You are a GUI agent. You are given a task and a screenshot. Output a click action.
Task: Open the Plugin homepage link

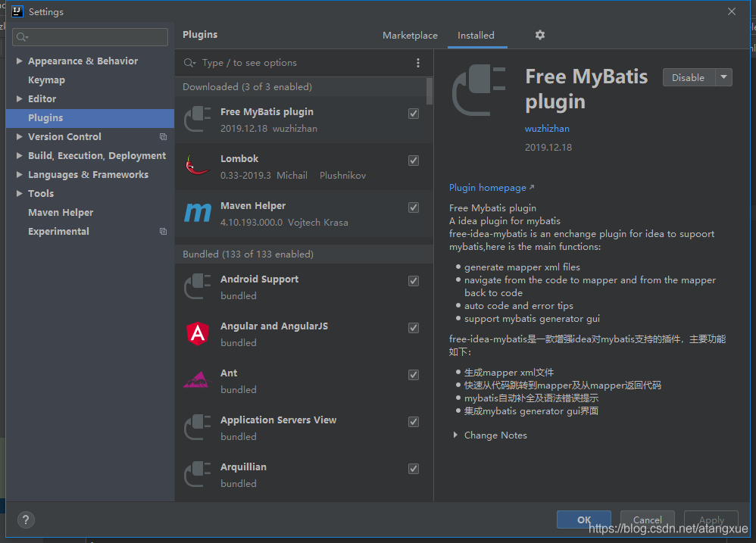pyautogui.click(x=487, y=187)
